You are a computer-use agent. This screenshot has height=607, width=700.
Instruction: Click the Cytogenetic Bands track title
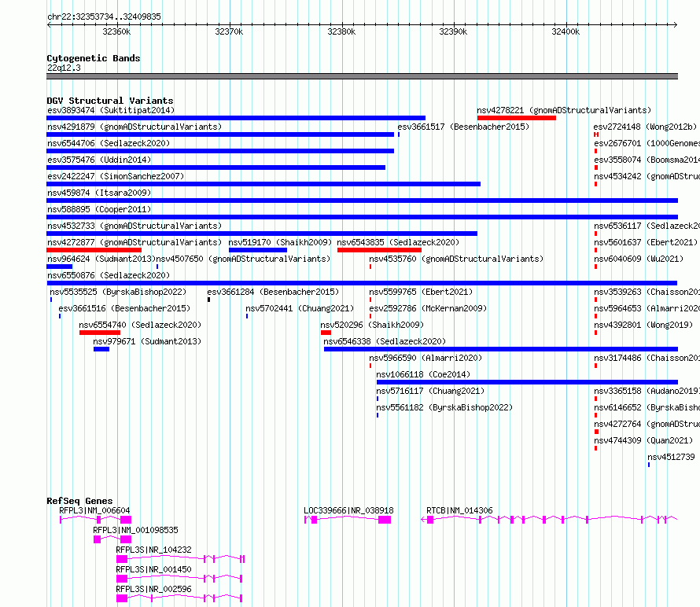pyautogui.click(x=94, y=58)
